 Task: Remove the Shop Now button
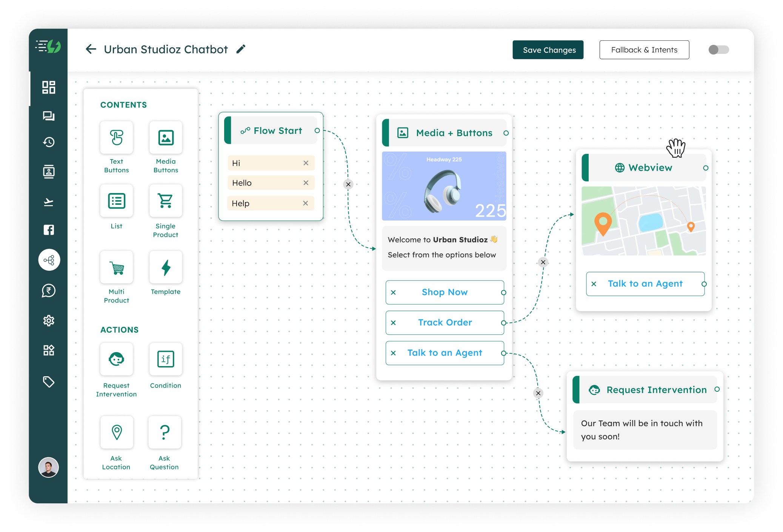tap(393, 292)
